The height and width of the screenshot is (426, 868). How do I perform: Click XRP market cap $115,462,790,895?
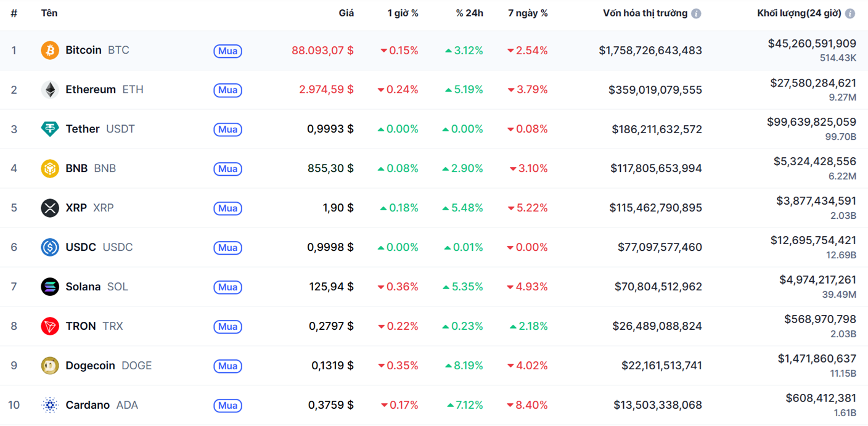click(x=656, y=208)
